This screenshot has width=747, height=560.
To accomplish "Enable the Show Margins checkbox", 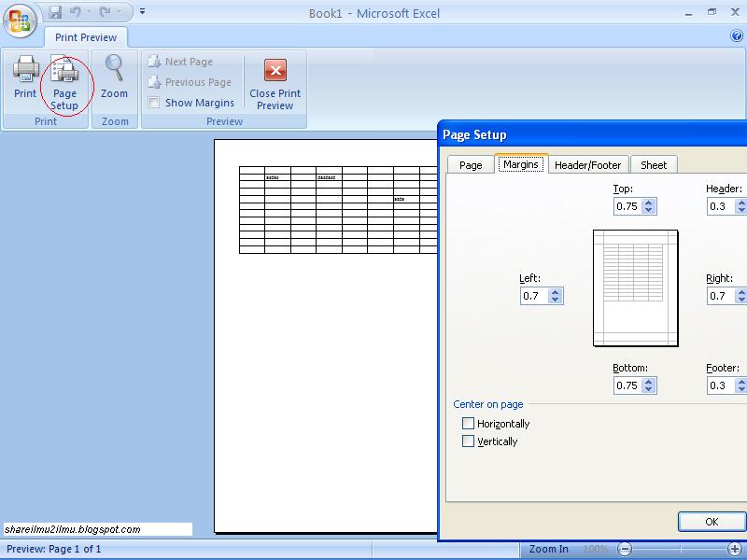I will click(153, 103).
